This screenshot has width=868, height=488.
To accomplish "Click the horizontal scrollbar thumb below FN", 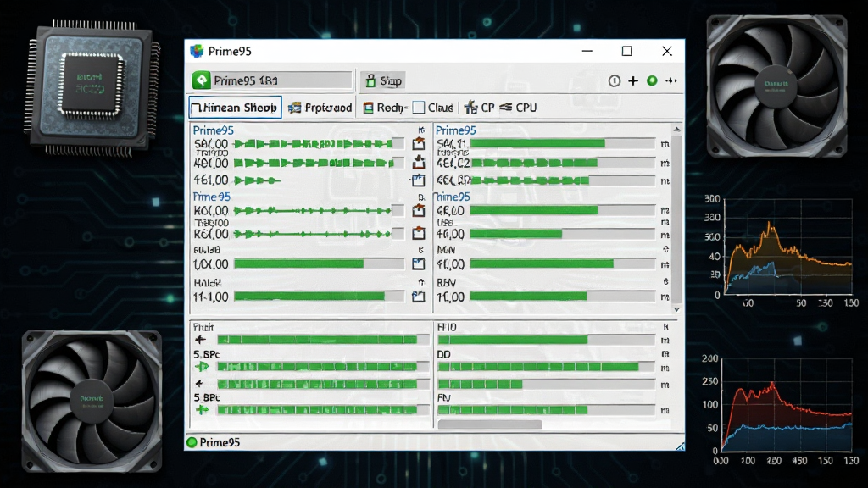I will coord(489,424).
